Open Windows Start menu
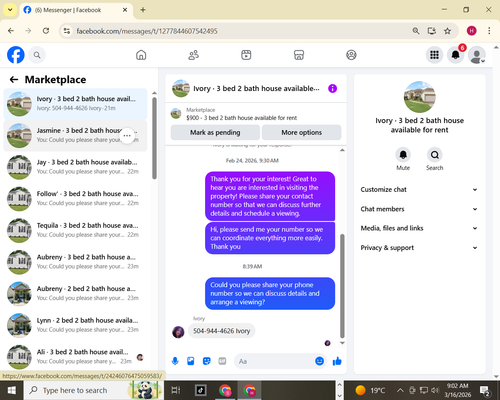This screenshot has height=400, width=500. click(11, 390)
